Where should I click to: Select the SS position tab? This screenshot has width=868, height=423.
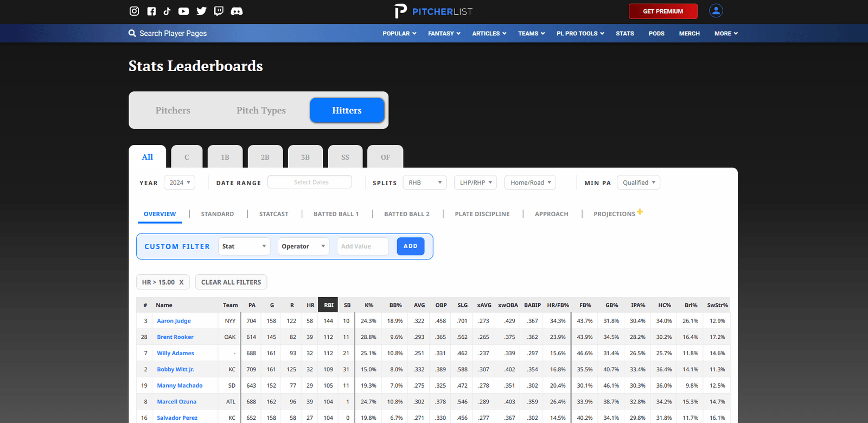pos(345,157)
